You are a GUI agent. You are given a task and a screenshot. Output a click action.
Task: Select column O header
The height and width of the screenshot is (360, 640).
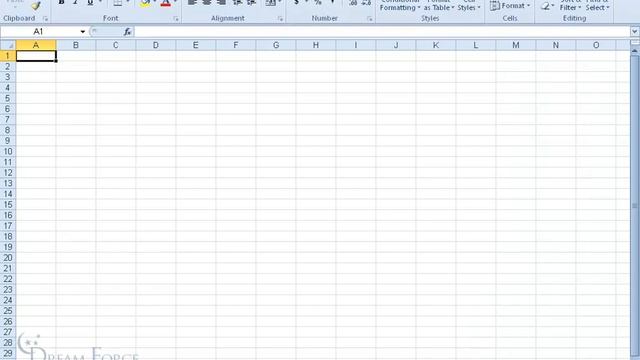point(596,45)
